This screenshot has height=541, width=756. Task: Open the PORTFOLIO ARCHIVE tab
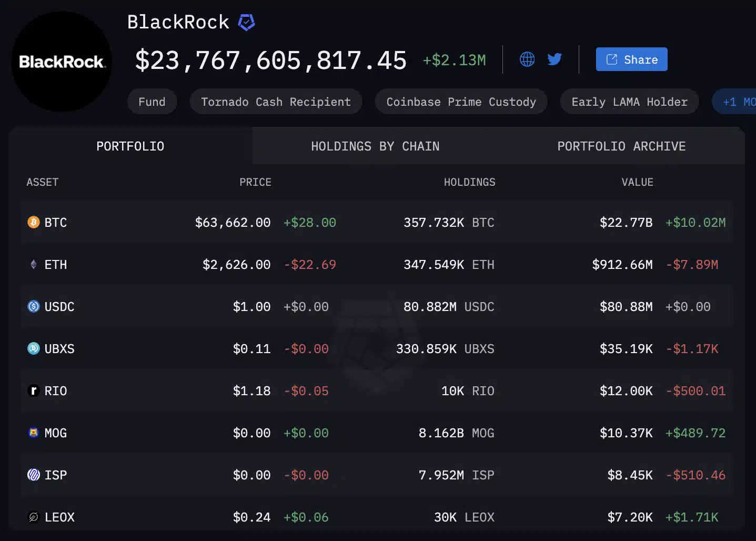621,146
